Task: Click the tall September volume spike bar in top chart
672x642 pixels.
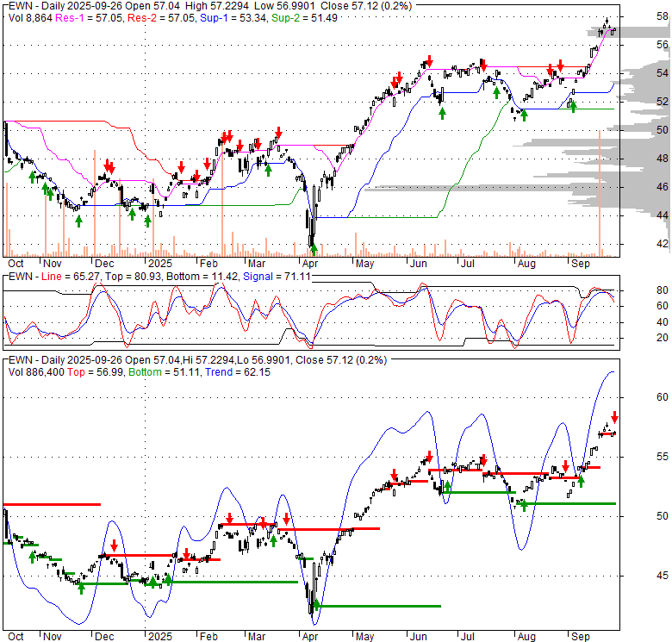Action: (600, 193)
